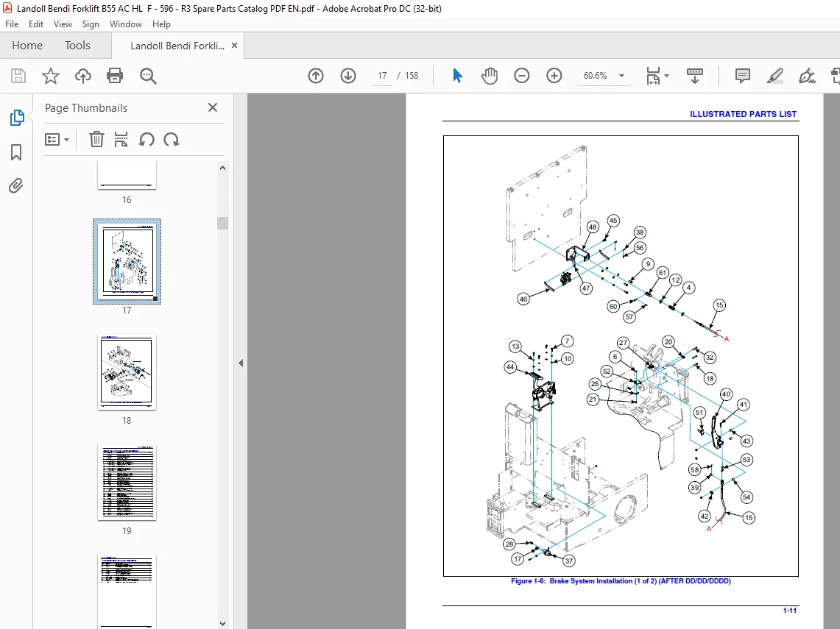Zoom out with minus icon

point(522,76)
